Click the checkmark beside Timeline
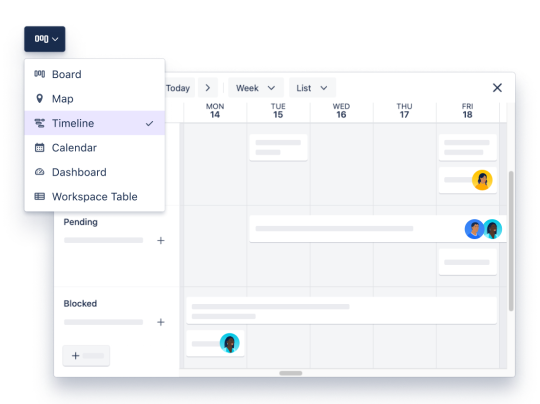Image resolution: width=540 pixels, height=404 pixels. coord(149,123)
